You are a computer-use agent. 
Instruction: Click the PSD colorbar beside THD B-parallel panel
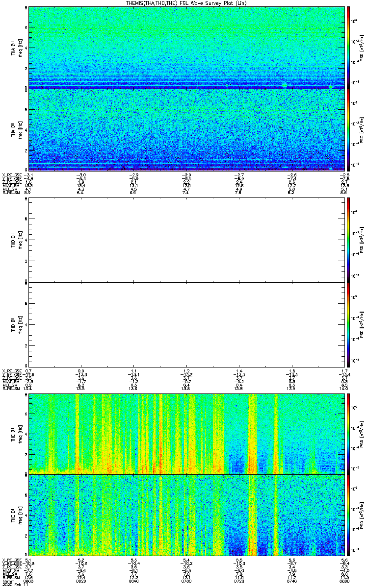pyautogui.click(x=348, y=324)
